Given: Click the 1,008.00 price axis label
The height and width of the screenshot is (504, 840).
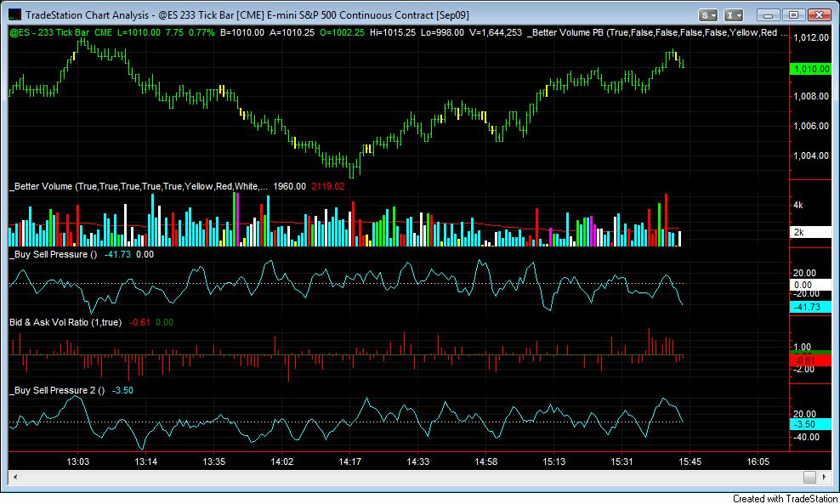Looking at the screenshot, I should coord(811,96).
